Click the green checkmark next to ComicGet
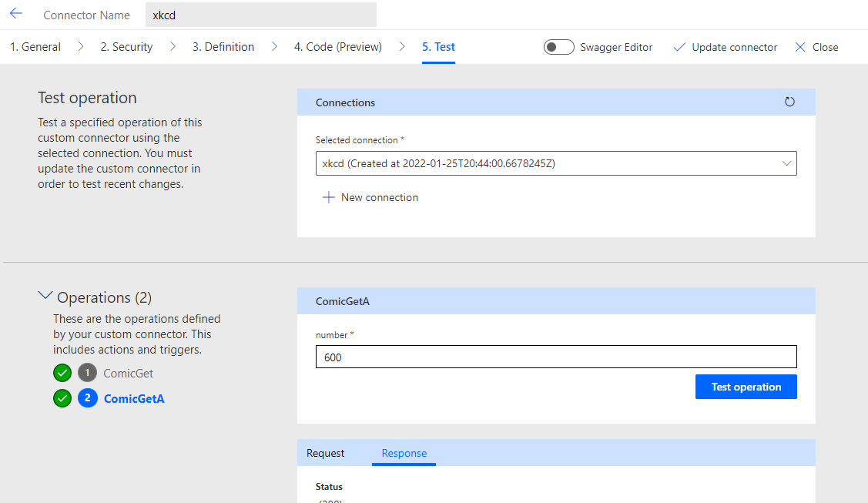Image resolution: width=868 pixels, height=503 pixels. click(x=62, y=373)
